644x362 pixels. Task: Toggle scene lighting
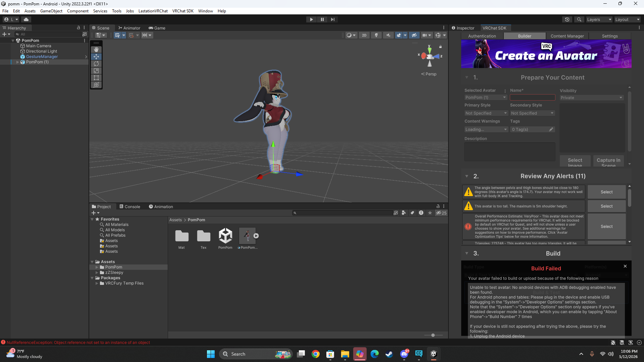(376, 35)
